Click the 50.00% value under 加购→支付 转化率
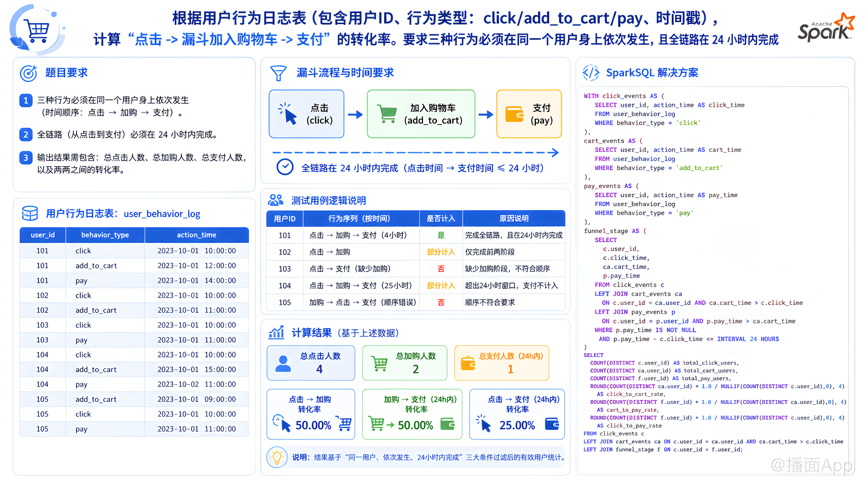 coord(415,425)
